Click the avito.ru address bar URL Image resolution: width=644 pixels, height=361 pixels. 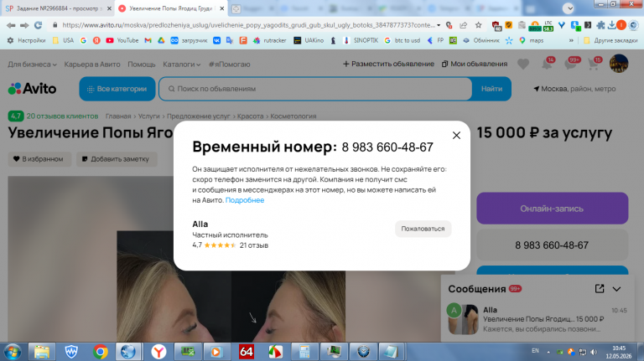[x=248, y=25]
